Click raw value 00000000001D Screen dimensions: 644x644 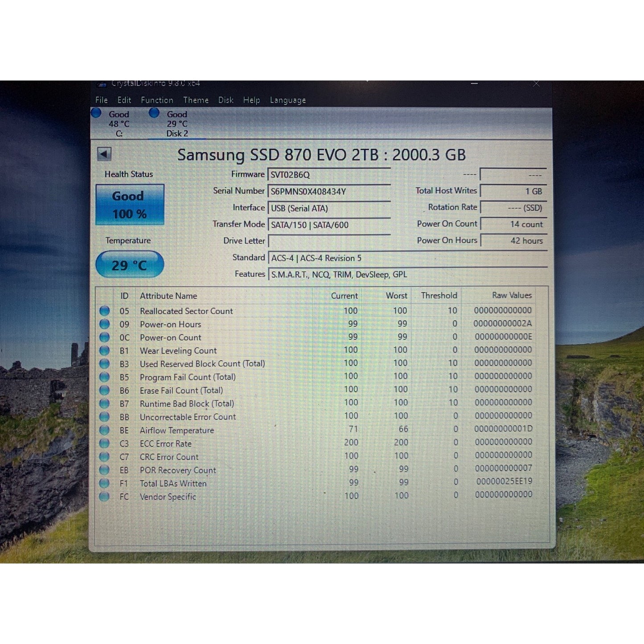pyautogui.click(x=503, y=429)
